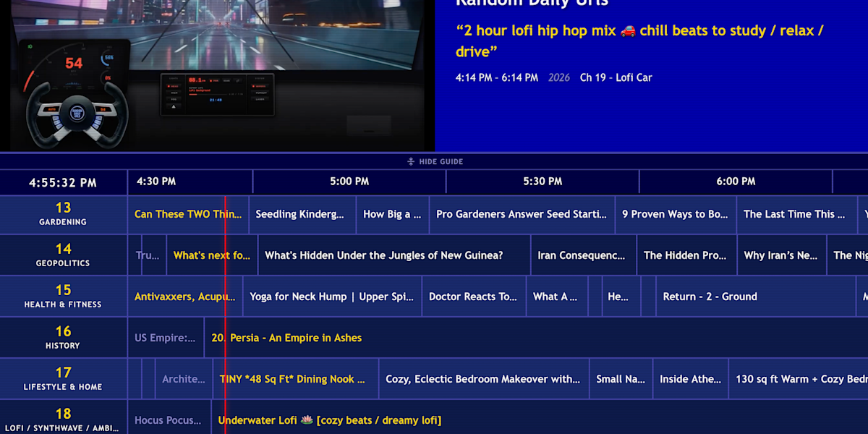Click the lofi car video player preview
Image resolution: width=868 pixels, height=434 pixels.
tap(217, 72)
